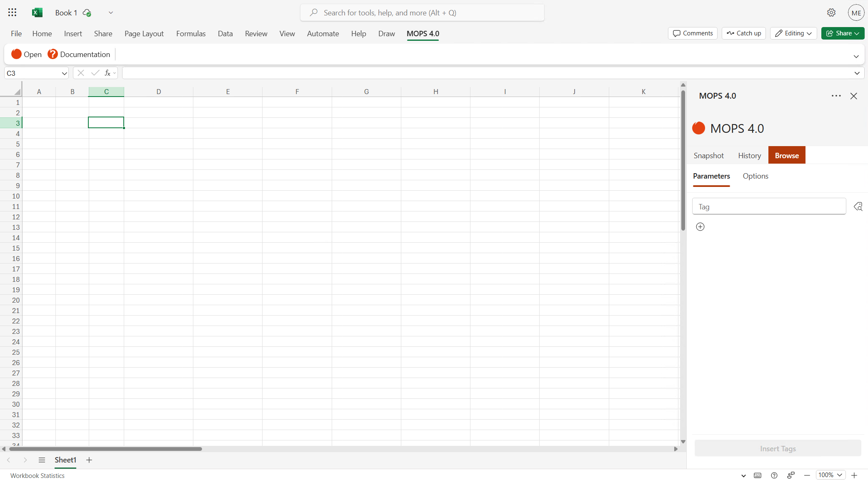Expand the Name Box dropdown

pyautogui.click(x=64, y=73)
